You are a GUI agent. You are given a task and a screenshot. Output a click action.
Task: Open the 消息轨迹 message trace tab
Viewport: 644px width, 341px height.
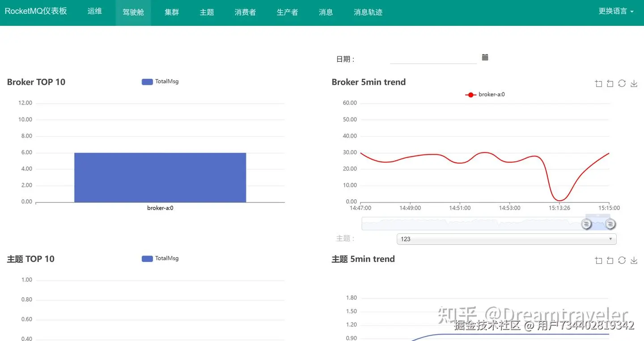(x=368, y=13)
